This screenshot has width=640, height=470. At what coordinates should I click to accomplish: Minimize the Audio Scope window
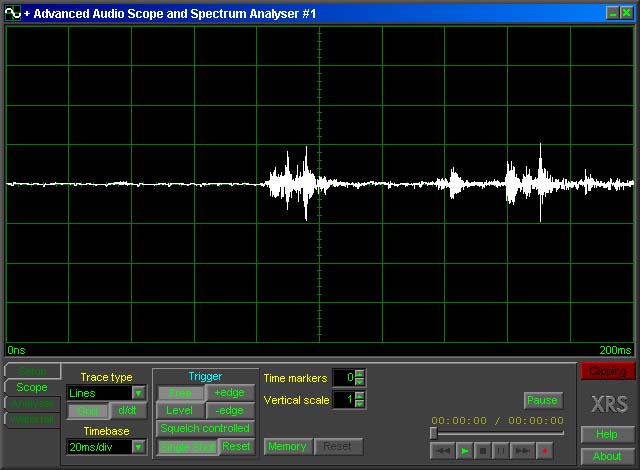point(612,13)
